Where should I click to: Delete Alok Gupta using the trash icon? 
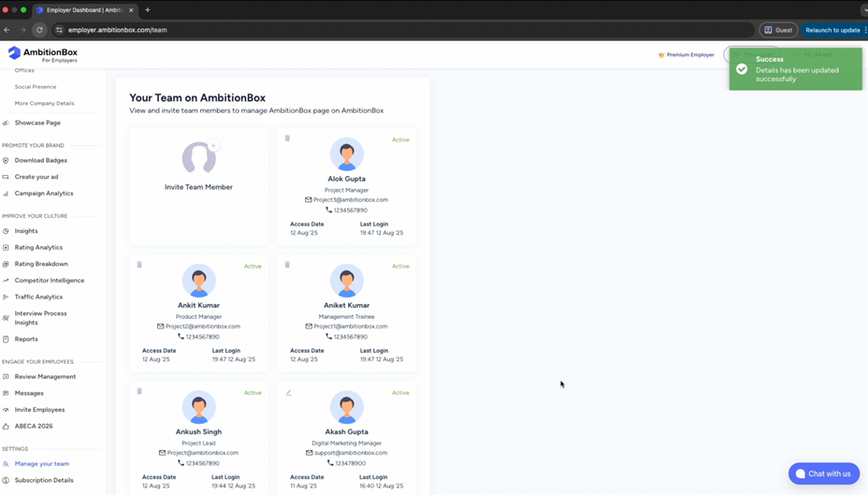(x=287, y=138)
